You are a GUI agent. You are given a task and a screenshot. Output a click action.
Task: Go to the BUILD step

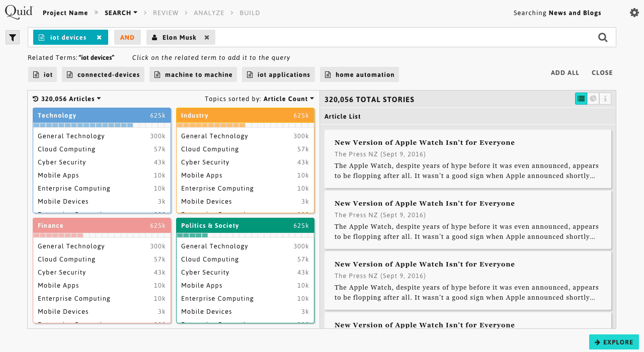[x=250, y=13]
